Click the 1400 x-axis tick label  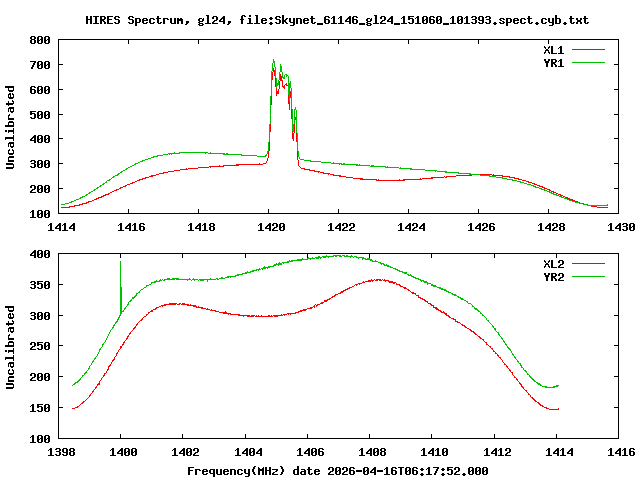coord(123,452)
